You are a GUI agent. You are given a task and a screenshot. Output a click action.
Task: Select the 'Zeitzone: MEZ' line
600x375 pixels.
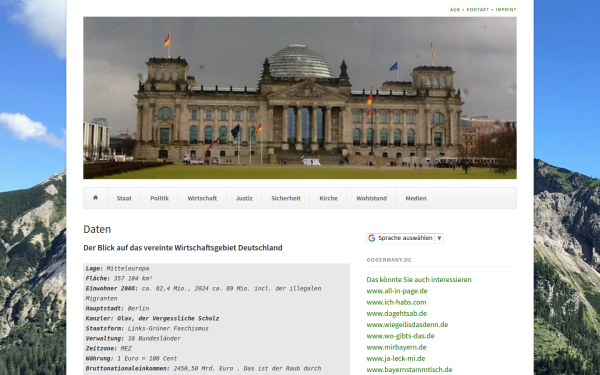tap(109, 348)
